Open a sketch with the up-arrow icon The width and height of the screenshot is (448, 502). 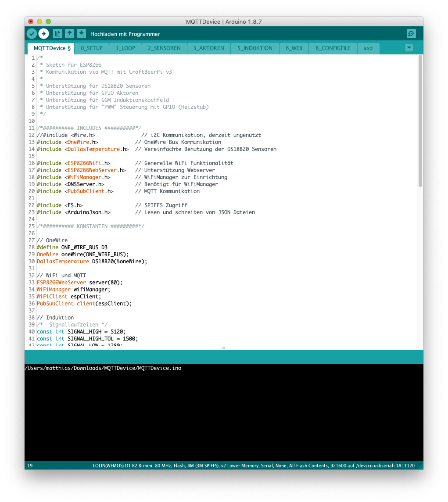pos(69,34)
